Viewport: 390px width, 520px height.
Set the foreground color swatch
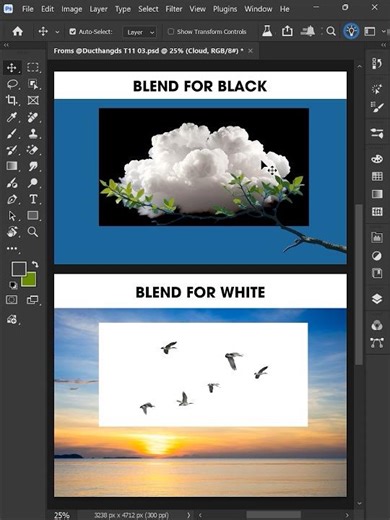click(19, 269)
